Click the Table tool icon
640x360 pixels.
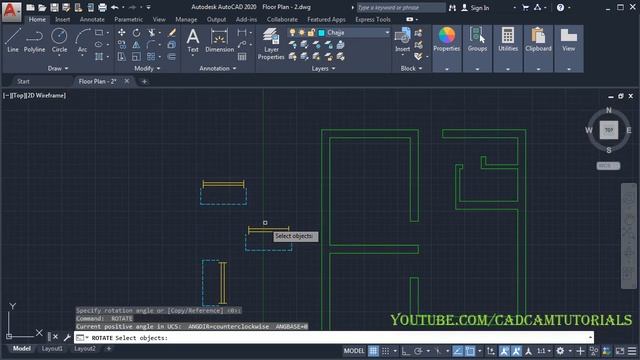(x=242, y=56)
